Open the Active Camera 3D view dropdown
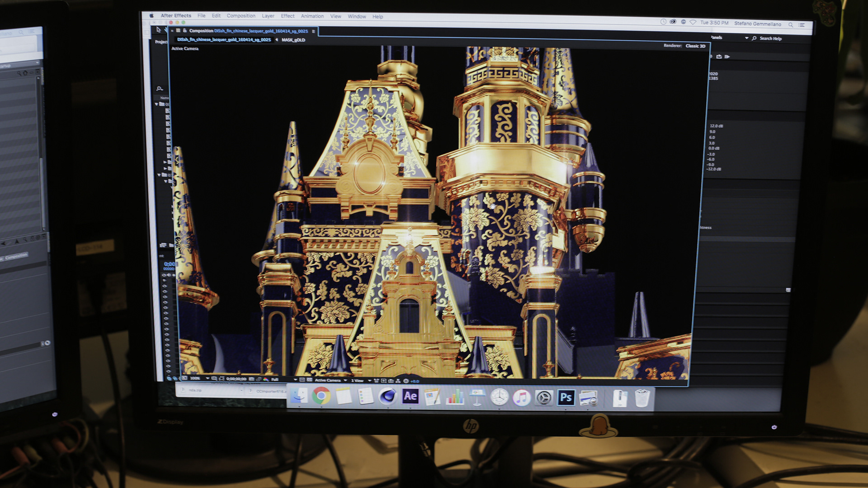 [330, 380]
